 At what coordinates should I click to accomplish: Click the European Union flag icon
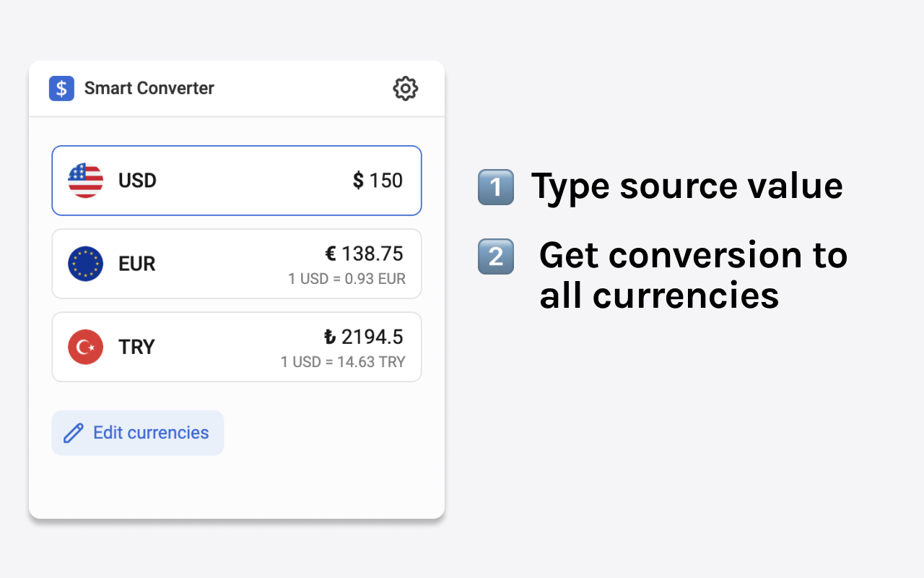85,264
